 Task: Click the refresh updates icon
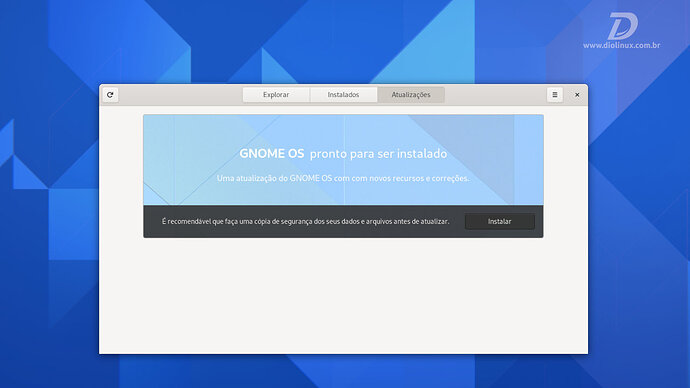point(110,95)
